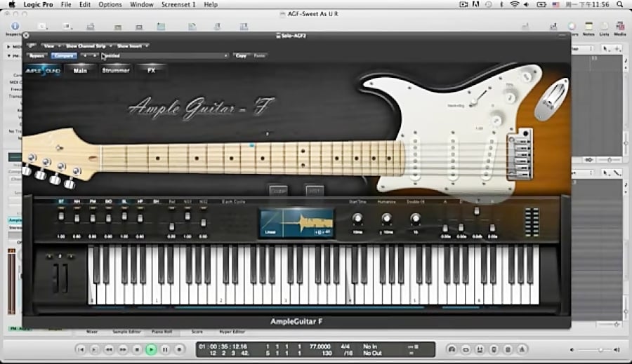The image size is (632, 364).
Task: Click the Record button in transport
Action: tap(179, 349)
